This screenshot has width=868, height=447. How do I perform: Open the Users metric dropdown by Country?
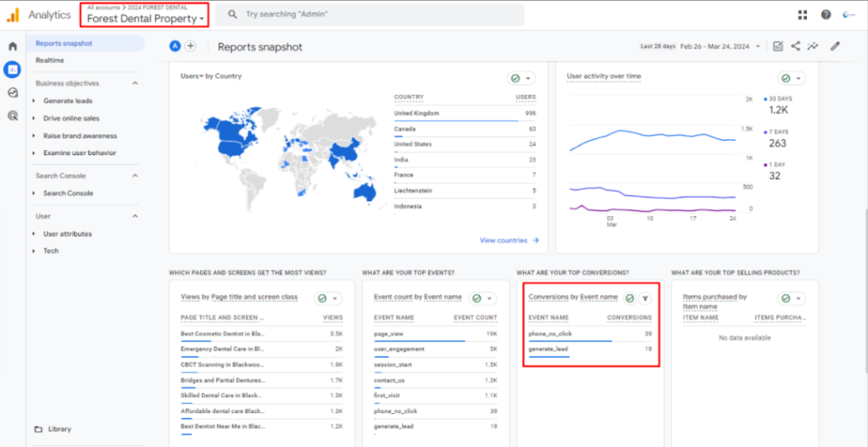point(192,75)
